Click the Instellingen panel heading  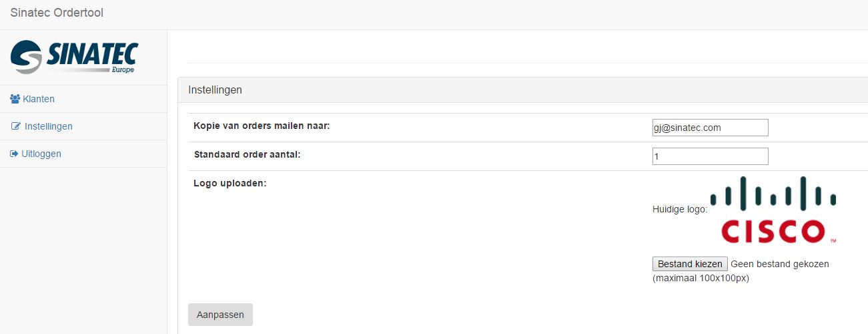[x=215, y=90]
